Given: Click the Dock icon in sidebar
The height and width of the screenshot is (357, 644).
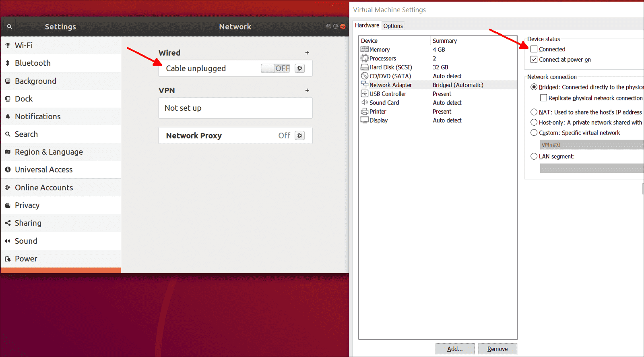Looking at the screenshot, I should pos(8,99).
